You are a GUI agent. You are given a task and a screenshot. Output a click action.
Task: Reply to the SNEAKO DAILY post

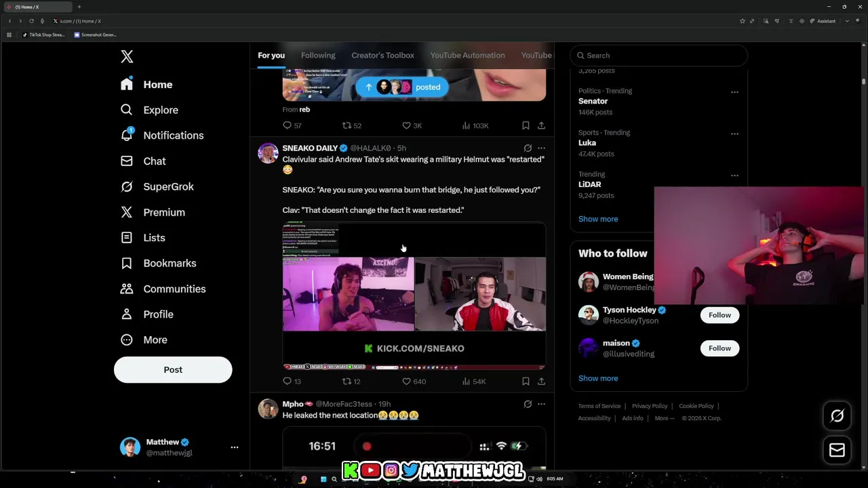tap(292, 382)
